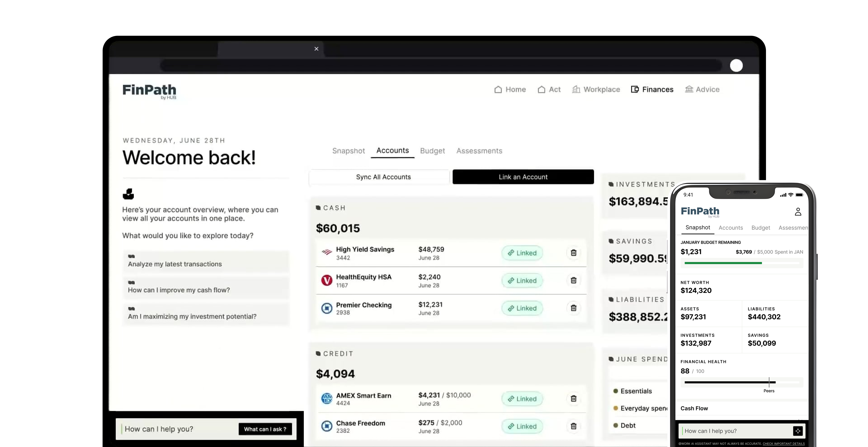The image size is (868, 447).
Task: Toggle Linked status for High Yield Savings
Action: (x=522, y=253)
